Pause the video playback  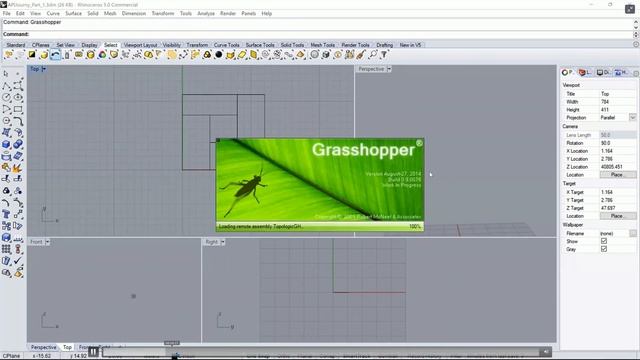click(93, 351)
